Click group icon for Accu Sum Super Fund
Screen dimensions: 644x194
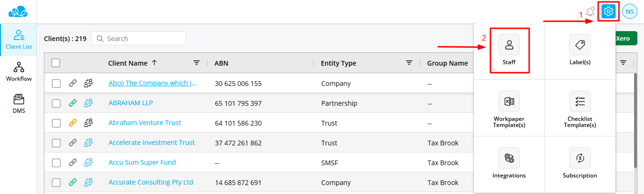[88, 162]
